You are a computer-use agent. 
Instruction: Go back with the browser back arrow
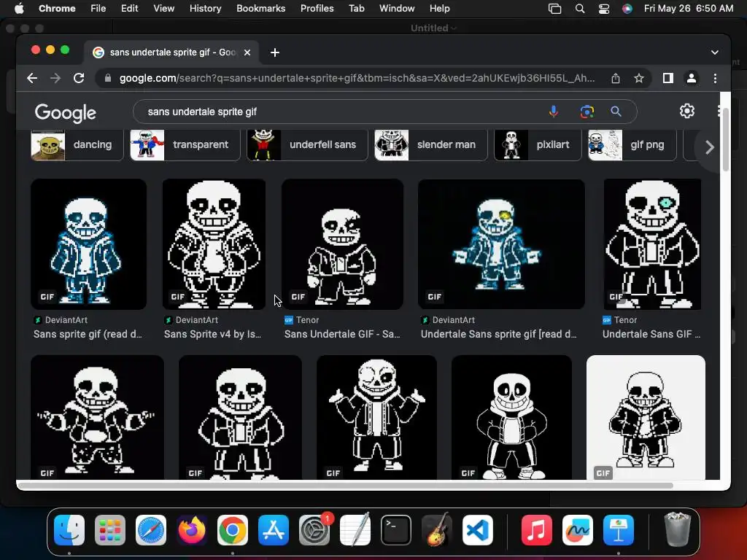[32, 78]
